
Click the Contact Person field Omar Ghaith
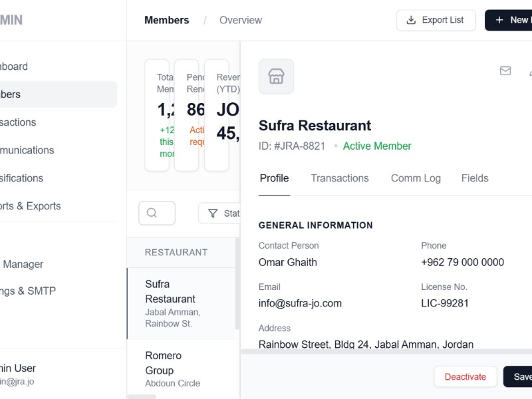[288, 262]
